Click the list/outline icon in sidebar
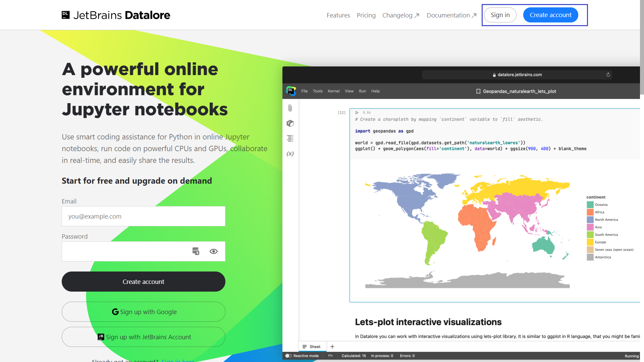 point(290,138)
